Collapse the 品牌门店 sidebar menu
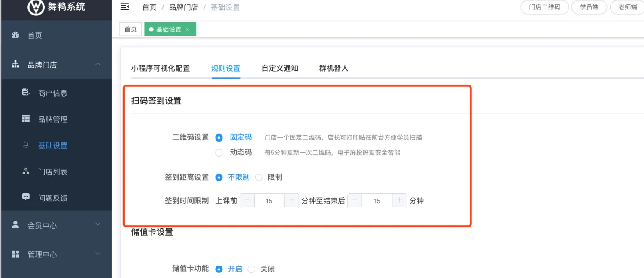The image size is (644, 278). (x=98, y=64)
